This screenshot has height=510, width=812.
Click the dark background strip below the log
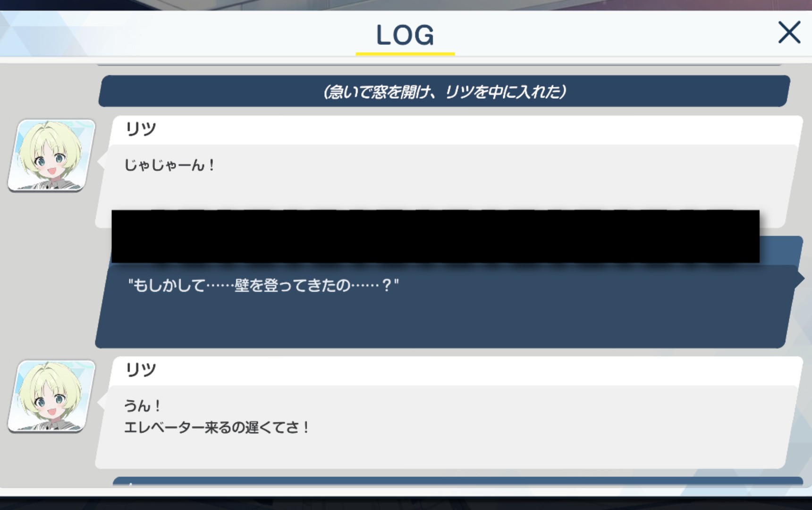pyautogui.click(x=406, y=502)
